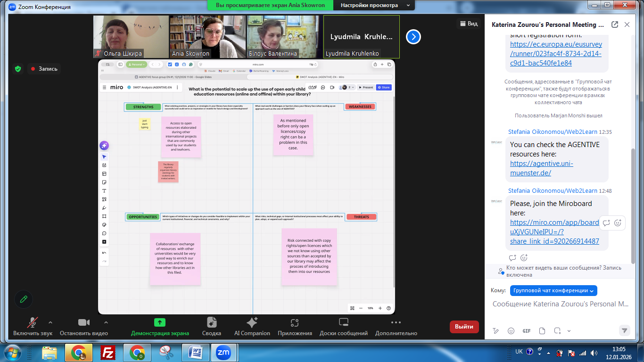Image resolution: width=644 pixels, height=362 pixels.
Task: Expand Настройки просмотра view settings dropdown
Action: tap(374, 5)
